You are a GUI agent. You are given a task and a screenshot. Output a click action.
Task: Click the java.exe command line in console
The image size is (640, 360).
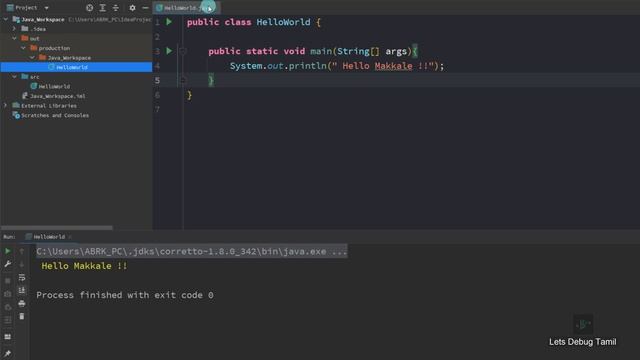(191, 251)
